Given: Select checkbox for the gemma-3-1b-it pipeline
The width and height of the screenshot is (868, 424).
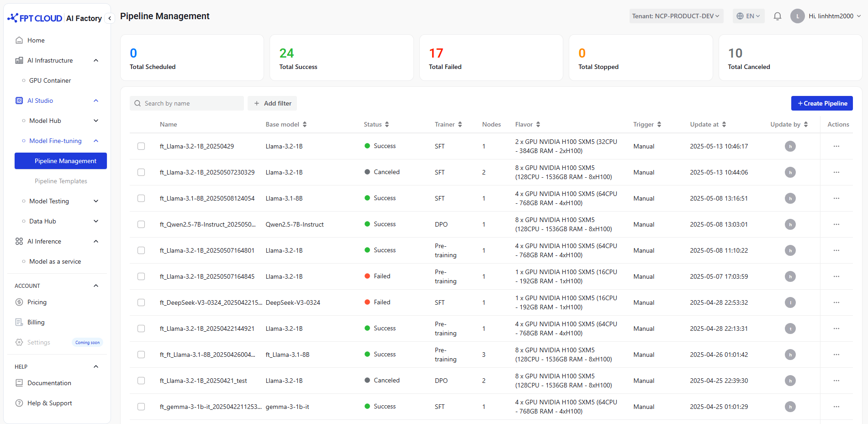Looking at the screenshot, I should (x=141, y=407).
